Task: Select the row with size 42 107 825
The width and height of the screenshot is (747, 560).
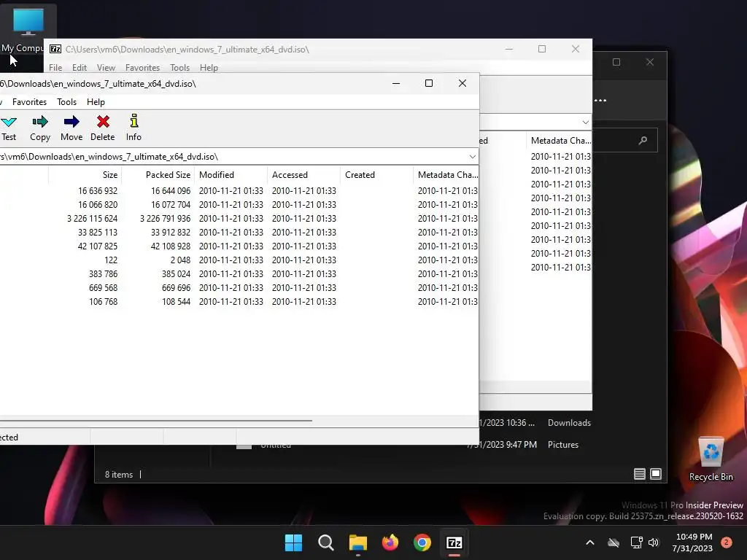Action: (x=239, y=246)
